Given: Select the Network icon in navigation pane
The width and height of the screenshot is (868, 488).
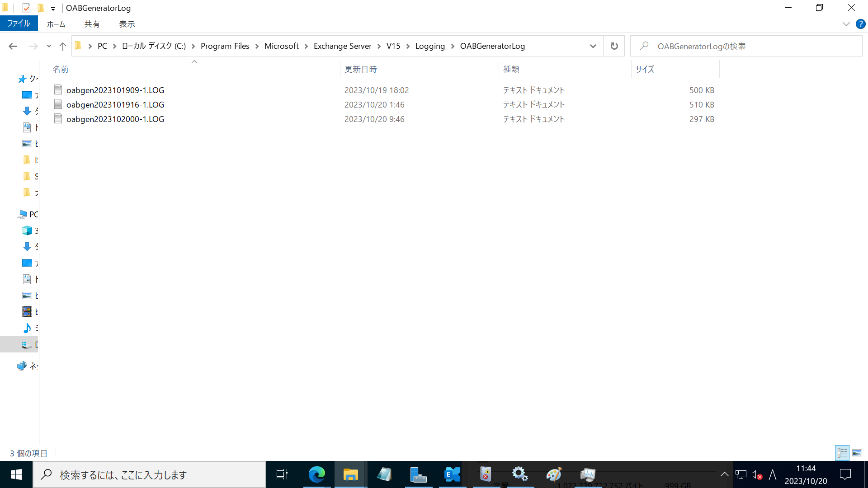Looking at the screenshot, I should point(22,366).
